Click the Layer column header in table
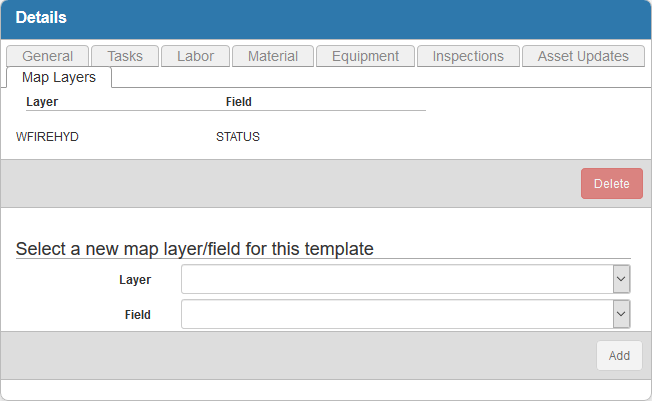 click(41, 101)
